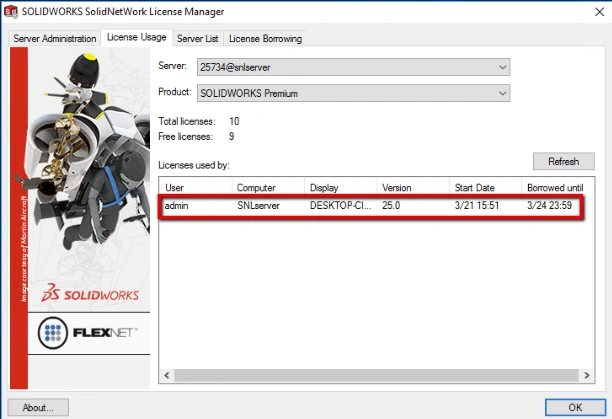Viewport: 612px width, 419px height.
Task: Click the Total licenses value 10
Action: (234, 121)
